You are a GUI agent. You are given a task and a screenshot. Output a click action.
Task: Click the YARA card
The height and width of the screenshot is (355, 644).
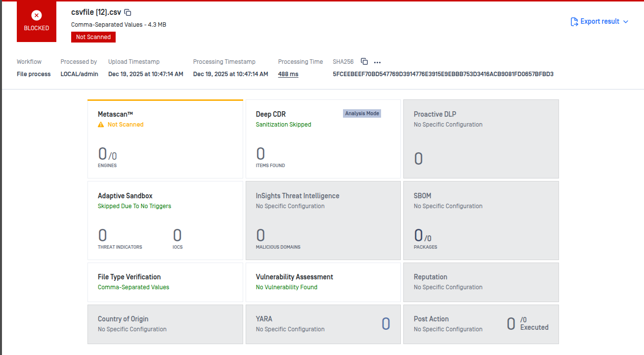point(323,324)
